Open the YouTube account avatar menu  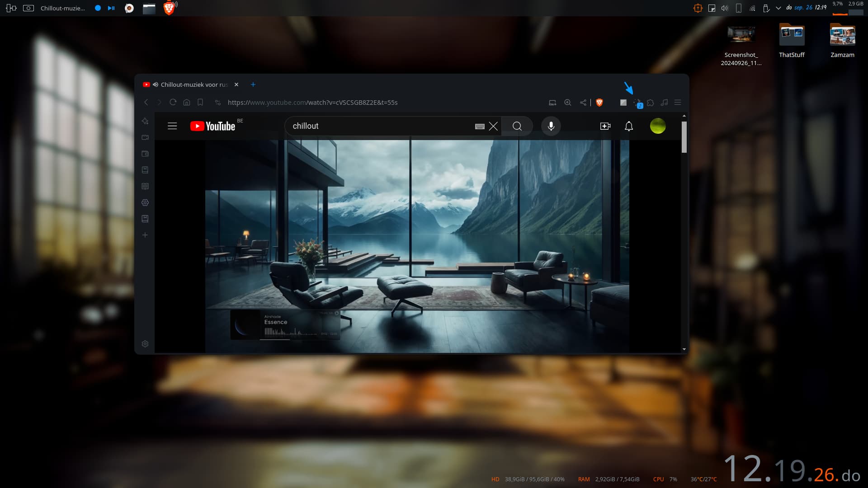[x=658, y=126]
